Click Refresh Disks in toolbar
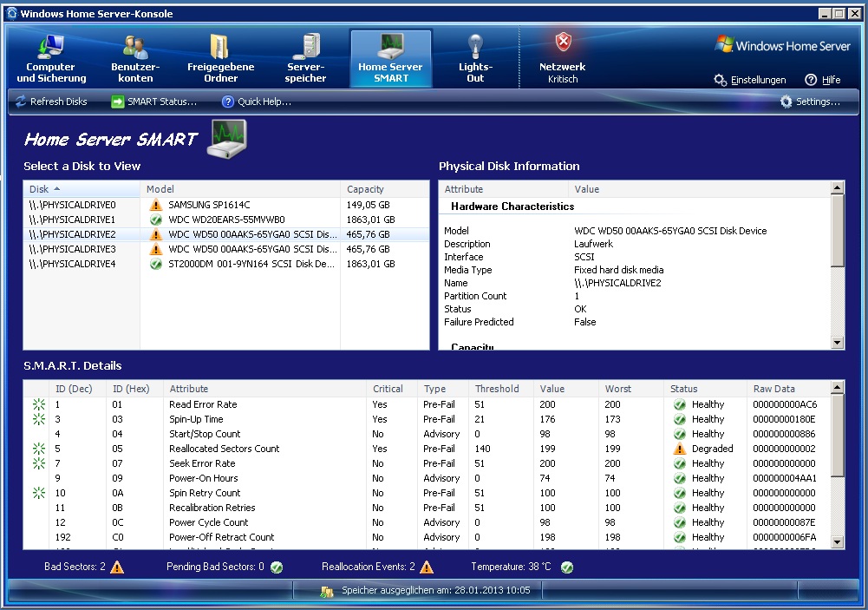 [51, 102]
